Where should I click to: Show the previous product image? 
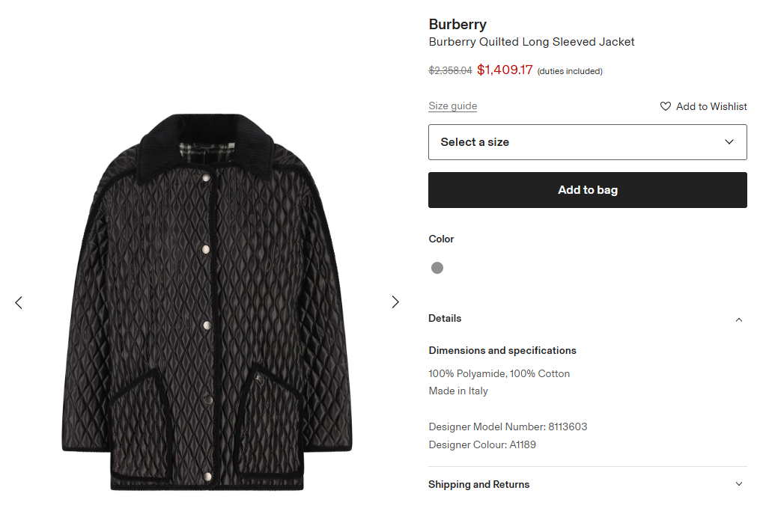19,302
